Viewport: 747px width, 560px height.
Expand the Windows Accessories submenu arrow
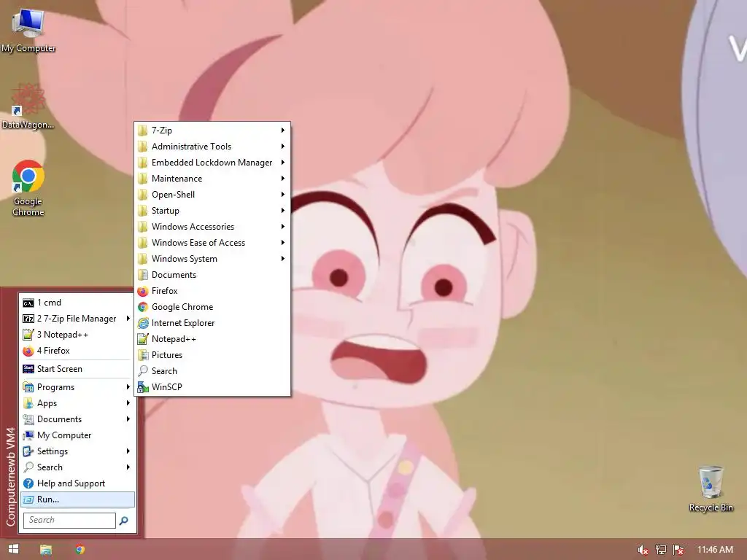click(x=283, y=227)
